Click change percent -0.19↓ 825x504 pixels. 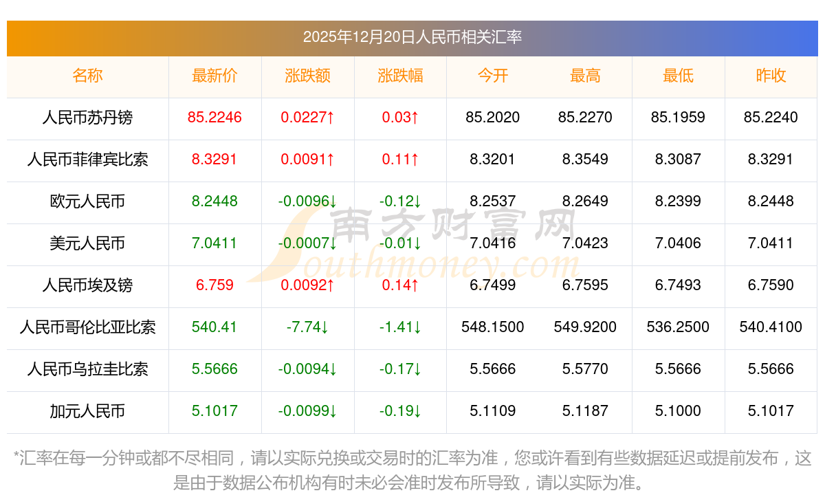tap(400, 411)
